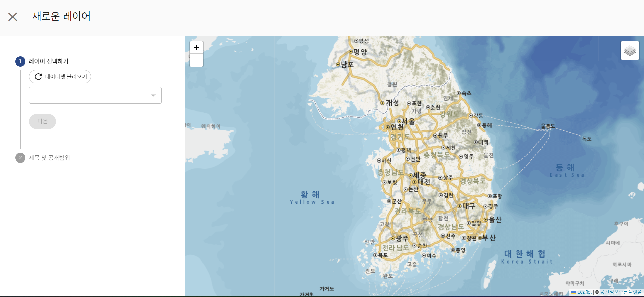Close the 새로운 레이어 panel
The height and width of the screenshot is (297, 644).
click(x=13, y=17)
